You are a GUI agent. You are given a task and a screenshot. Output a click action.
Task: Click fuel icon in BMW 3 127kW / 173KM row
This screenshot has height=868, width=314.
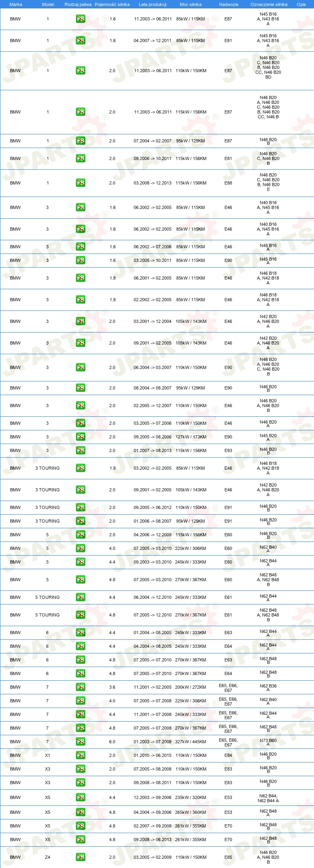(80, 437)
